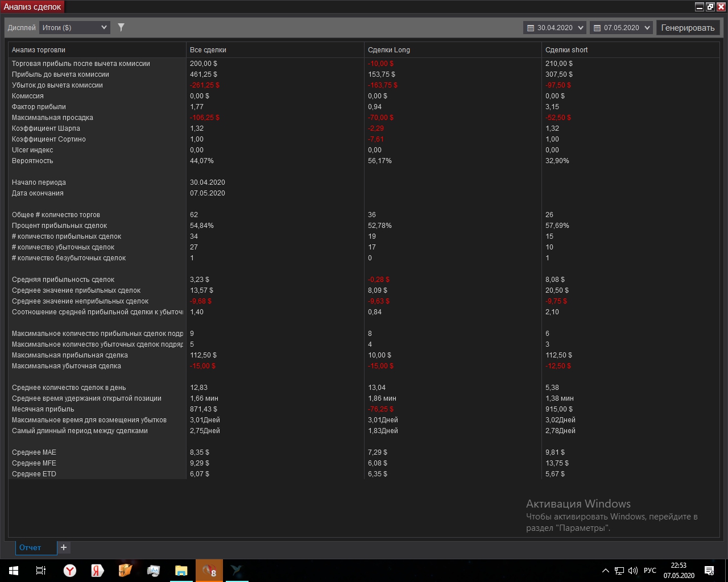The width and height of the screenshot is (728, 582).
Task: Show hidden system tray icons
Action: (x=605, y=571)
